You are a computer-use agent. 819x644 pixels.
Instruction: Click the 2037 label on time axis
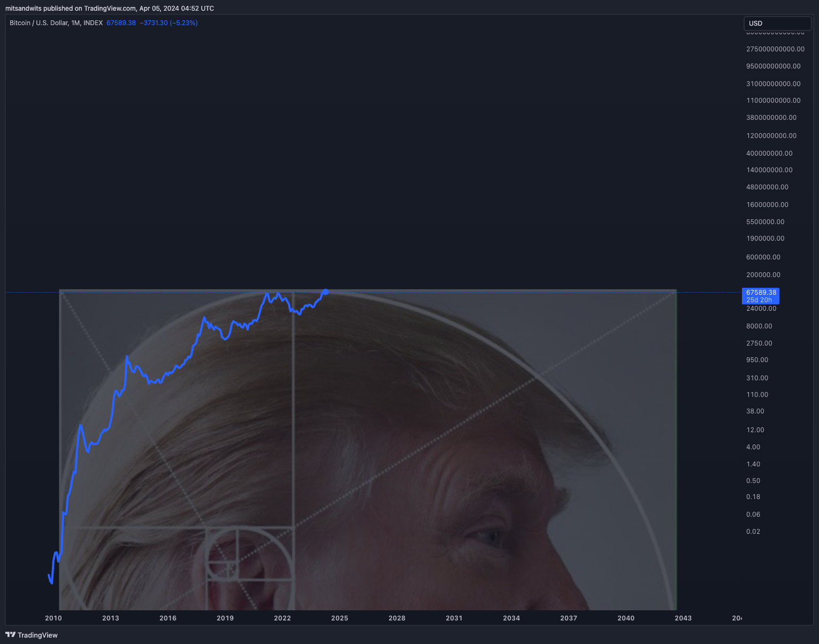[569, 618]
